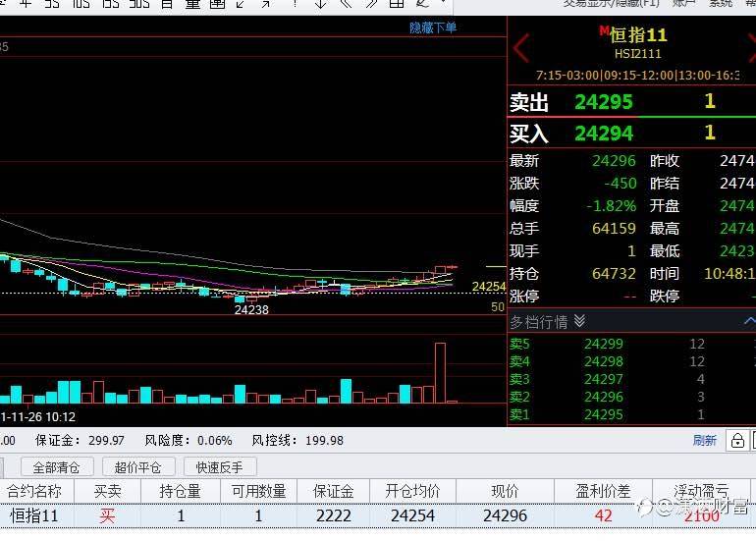Click the 买卖 column header

pos(108,491)
